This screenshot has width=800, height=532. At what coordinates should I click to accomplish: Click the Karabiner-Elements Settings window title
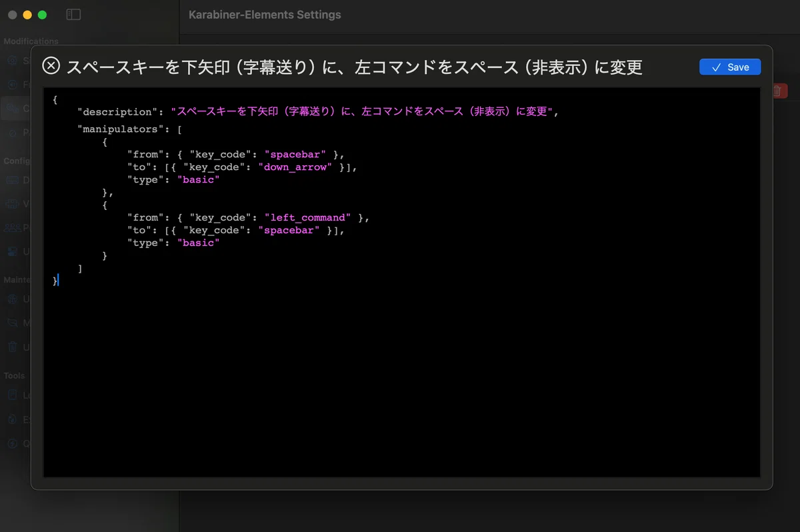pos(265,15)
